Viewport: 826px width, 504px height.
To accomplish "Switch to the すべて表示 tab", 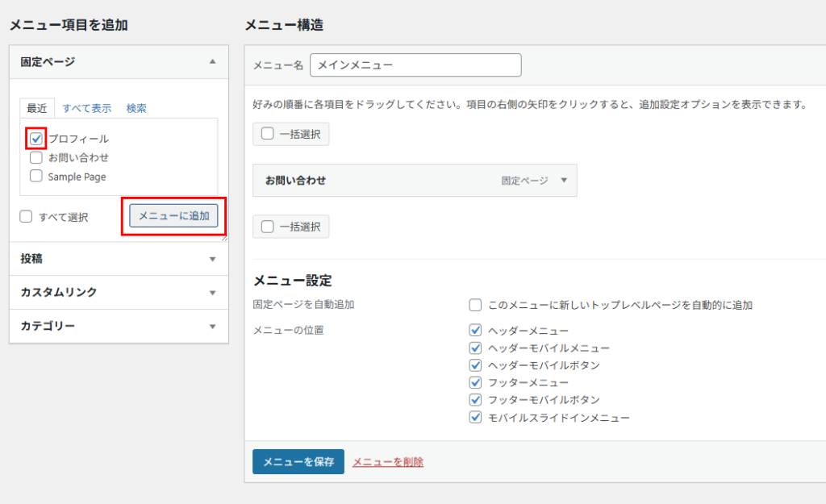I will click(x=87, y=108).
